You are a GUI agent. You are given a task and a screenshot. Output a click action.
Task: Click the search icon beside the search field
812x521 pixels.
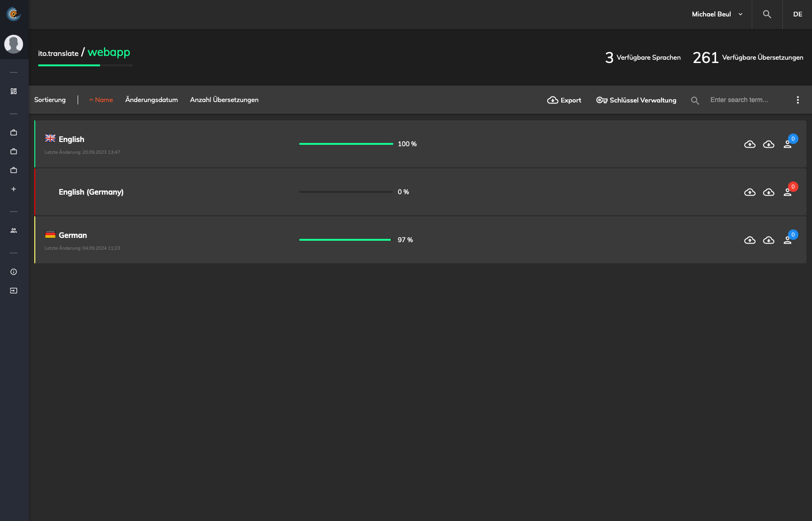(695, 100)
